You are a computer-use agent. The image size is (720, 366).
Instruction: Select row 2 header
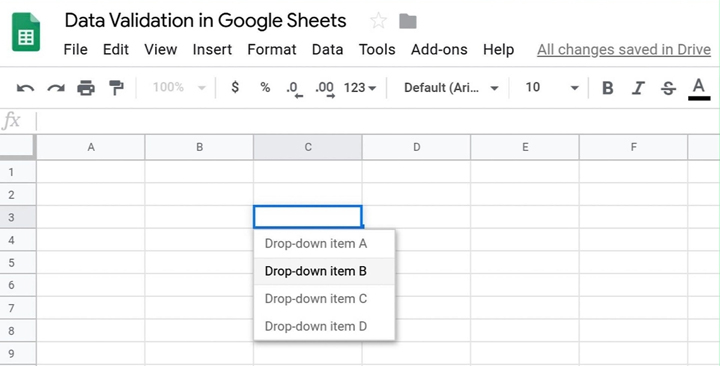(x=18, y=194)
